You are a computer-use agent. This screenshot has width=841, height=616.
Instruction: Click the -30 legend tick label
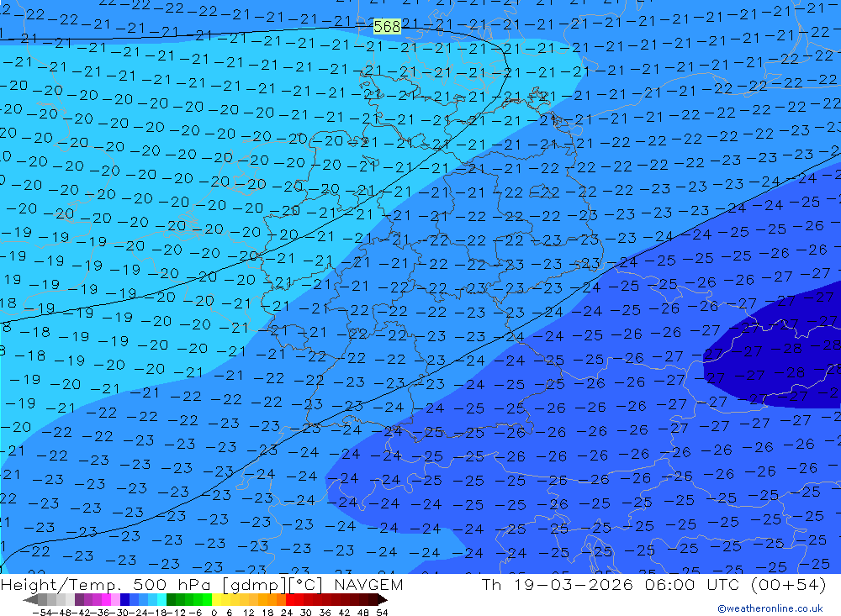120,613
